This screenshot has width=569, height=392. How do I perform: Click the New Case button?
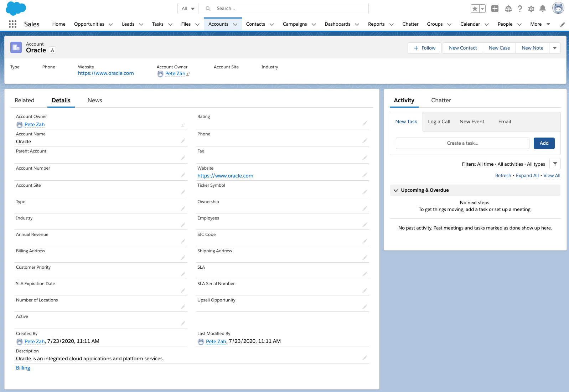coord(499,48)
